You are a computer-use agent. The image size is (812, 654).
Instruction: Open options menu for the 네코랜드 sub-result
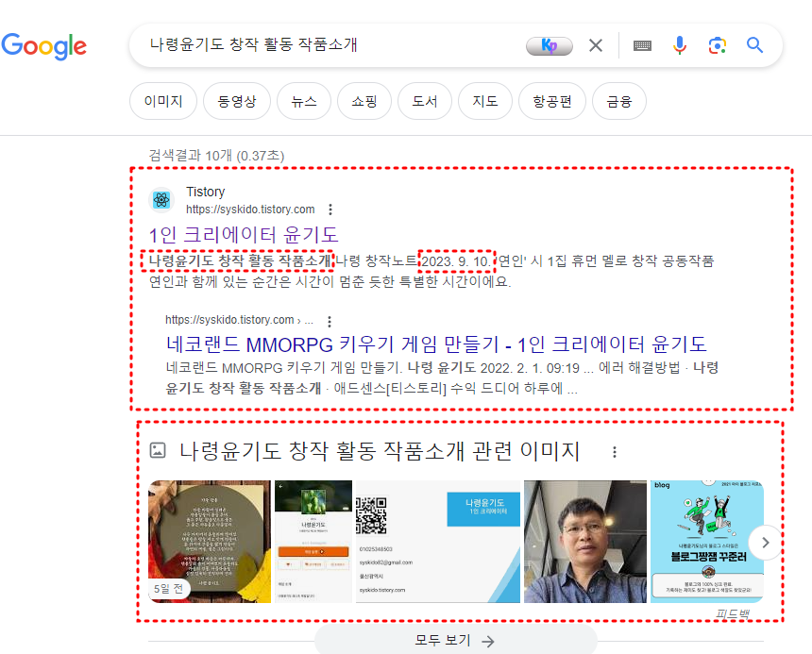coord(330,321)
